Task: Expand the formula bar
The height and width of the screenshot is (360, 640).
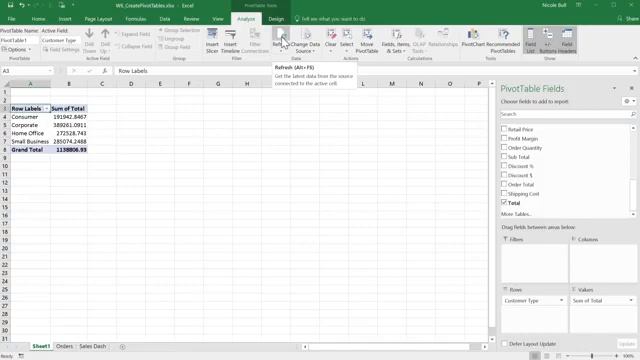Action: click(x=635, y=71)
